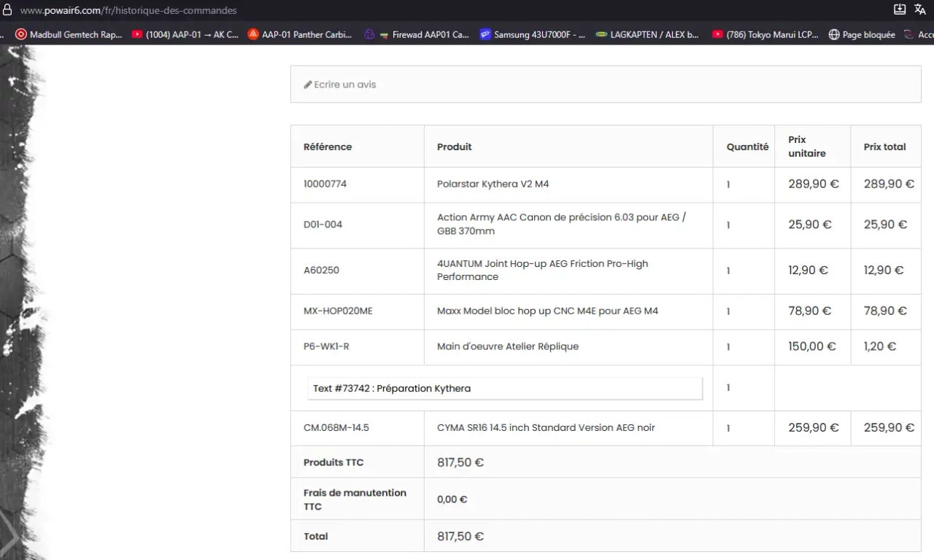Click the CYMA SR16 14.5 inch product
This screenshot has height=560, width=934.
tap(545, 428)
